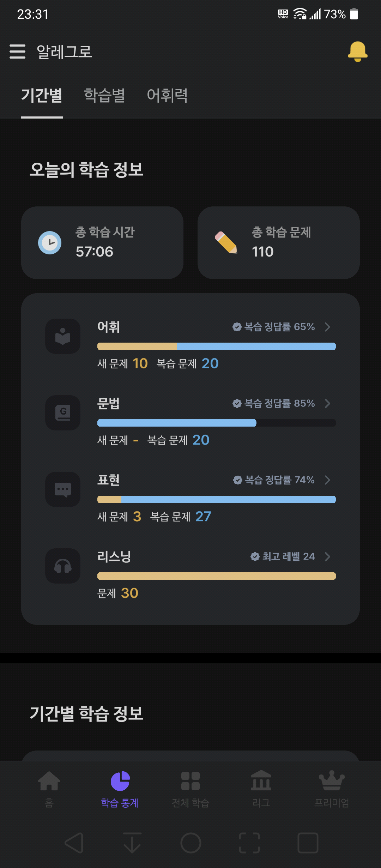The height and width of the screenshot is (868, 381).
Task: Tap Android back navigation triangle
Action: coord(74,843)
